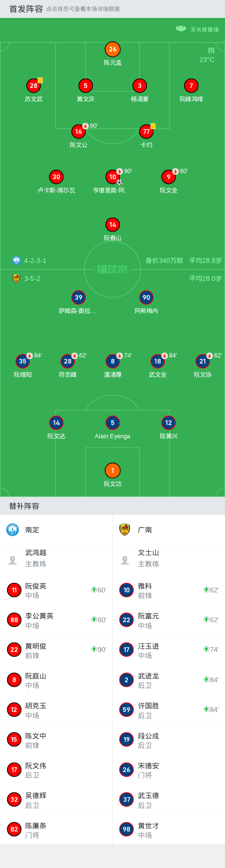Tap the 广南 team crest
Image resolution: width=225 pixels, height=868 pixels.
tap(125, 530)
